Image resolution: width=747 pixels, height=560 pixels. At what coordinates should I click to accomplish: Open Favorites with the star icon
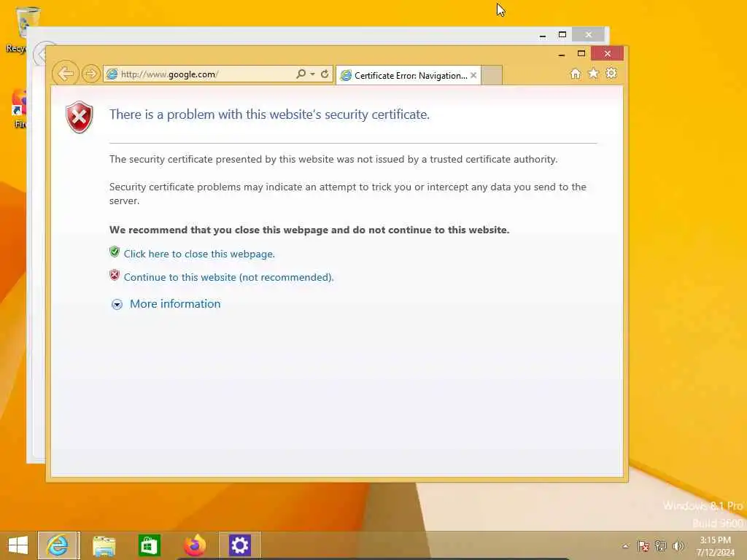tap(593, 74)
